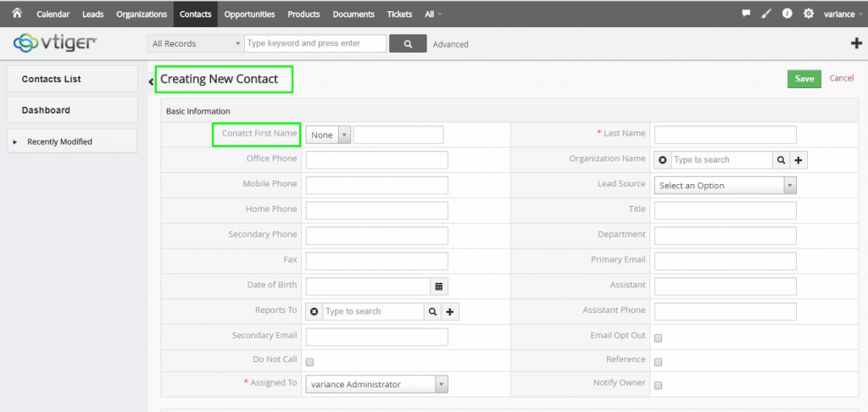Image resolution: width=868 pixels, height=412 pixels.
Task: Click the Secondary Phone input field
Action: [x=377, y=236]
